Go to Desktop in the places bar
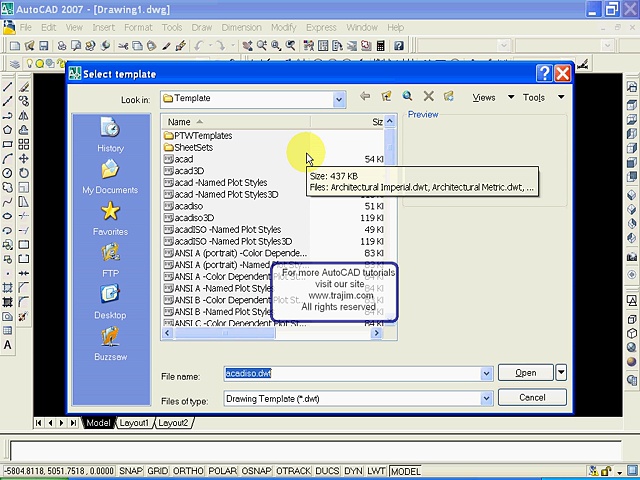640x480 pixels. [110, 298]
